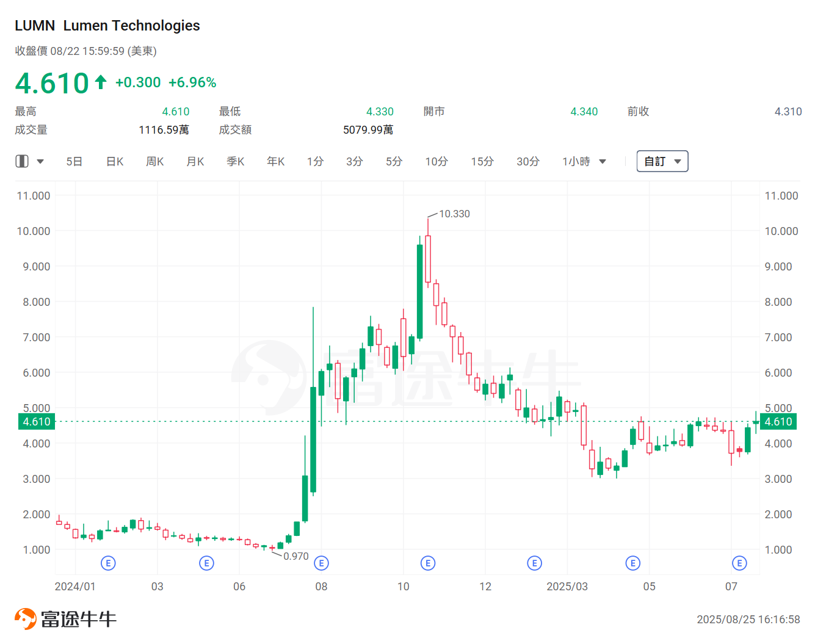Click the 10.330 peak price label
Image resolution: width=815 pixels, height=644 pixels.
coord(454,214)
